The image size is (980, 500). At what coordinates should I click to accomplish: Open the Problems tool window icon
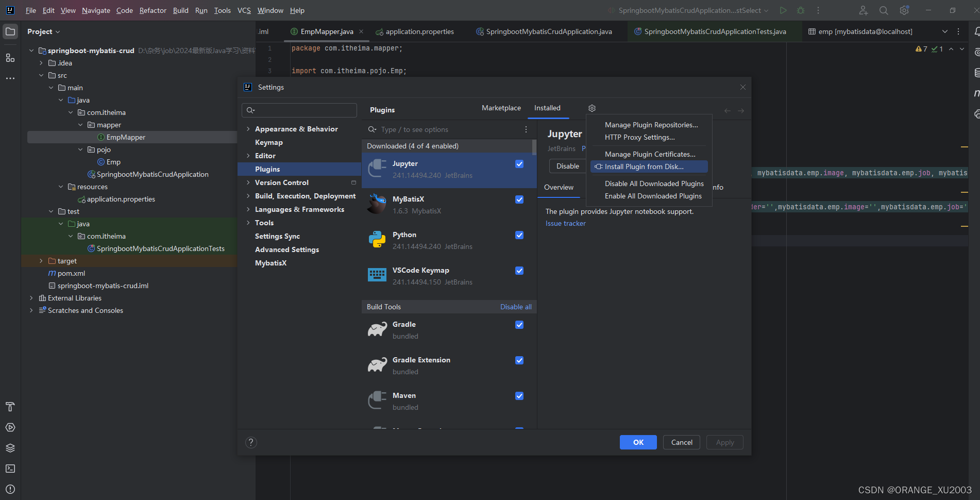(10, 489)
